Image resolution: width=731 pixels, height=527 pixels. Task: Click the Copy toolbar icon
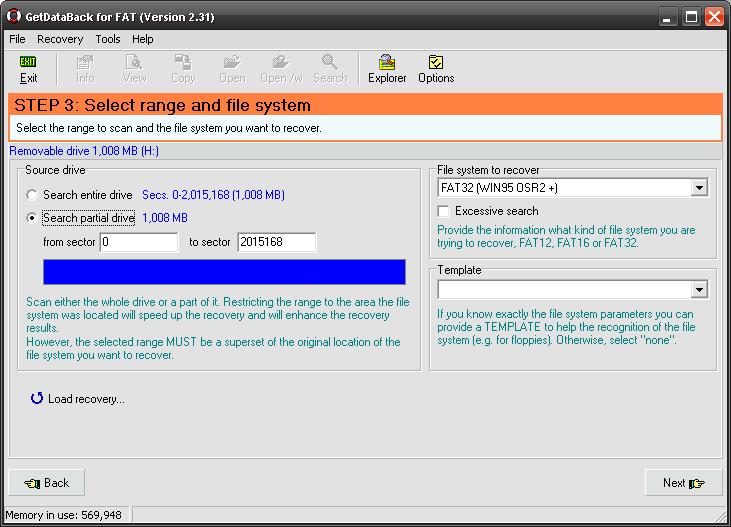pos(183,69)
